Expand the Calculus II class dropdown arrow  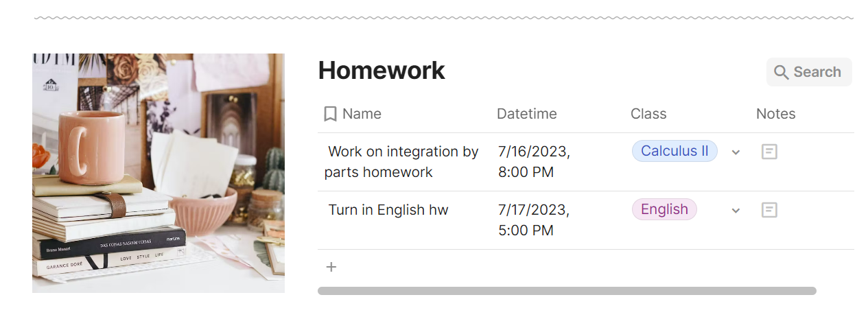coord(736,152)
